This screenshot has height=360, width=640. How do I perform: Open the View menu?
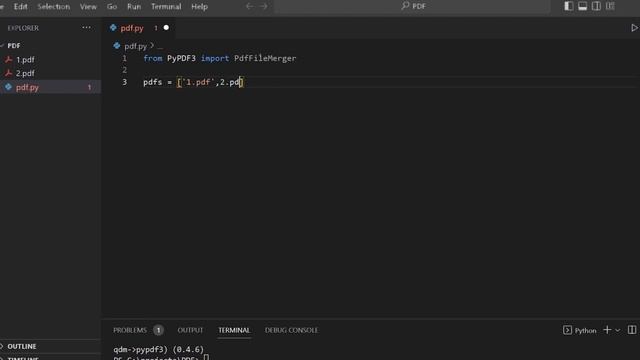(x=88, y=7)
